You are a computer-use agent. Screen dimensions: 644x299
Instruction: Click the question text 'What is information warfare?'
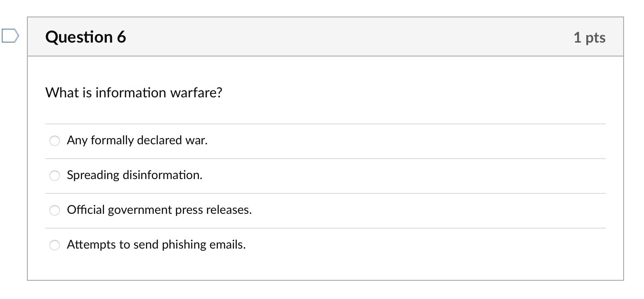pos(135,93)
